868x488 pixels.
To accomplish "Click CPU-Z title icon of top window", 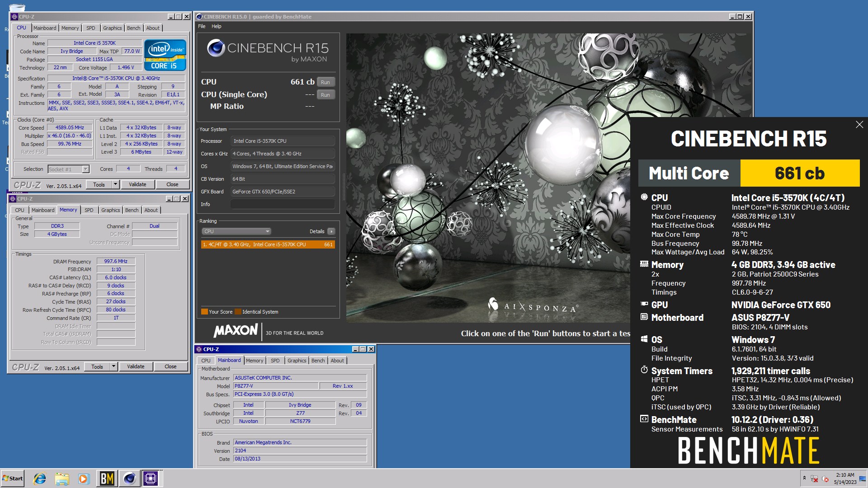I will pos(14,17).
